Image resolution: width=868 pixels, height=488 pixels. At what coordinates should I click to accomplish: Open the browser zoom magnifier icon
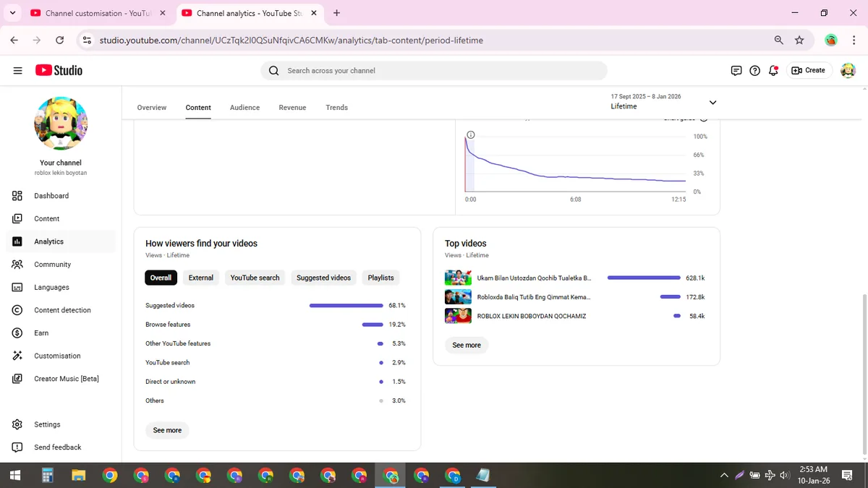coord(779,40)
